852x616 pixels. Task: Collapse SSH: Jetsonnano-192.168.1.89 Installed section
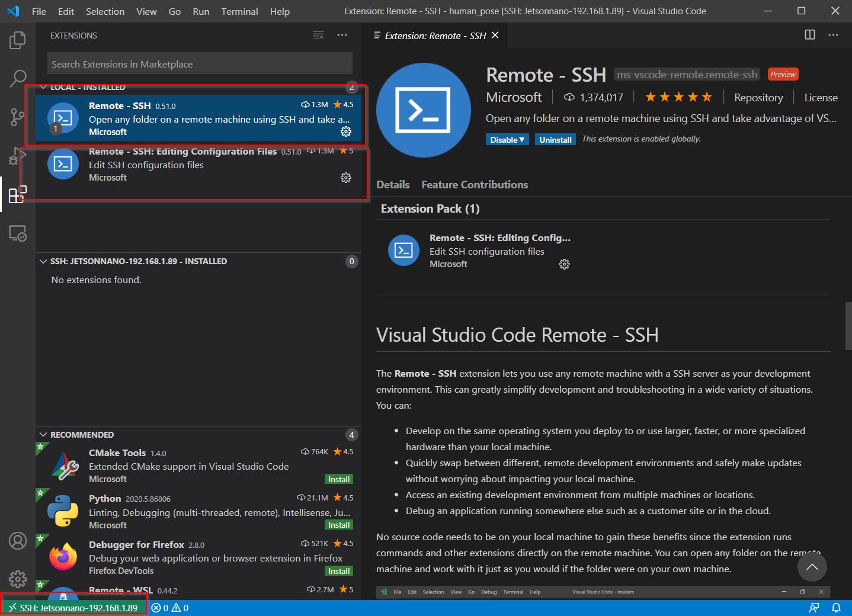43,261
